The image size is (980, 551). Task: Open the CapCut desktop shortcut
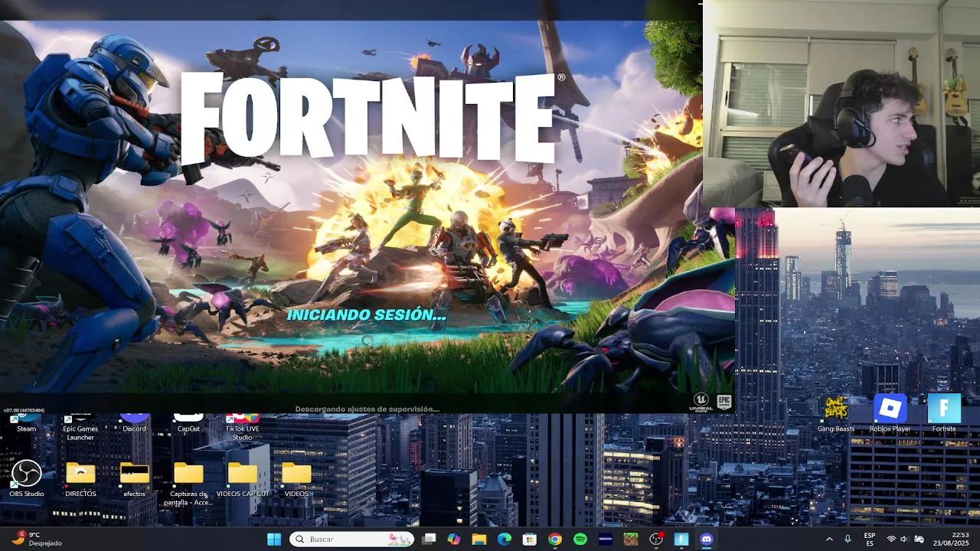[188, 424]
